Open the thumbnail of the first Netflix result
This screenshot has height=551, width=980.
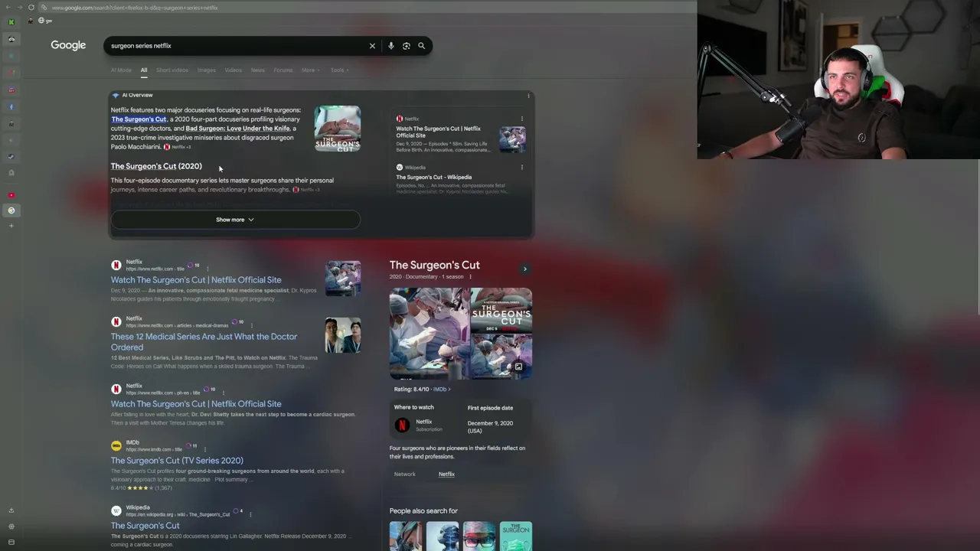(x=343, y=279)
